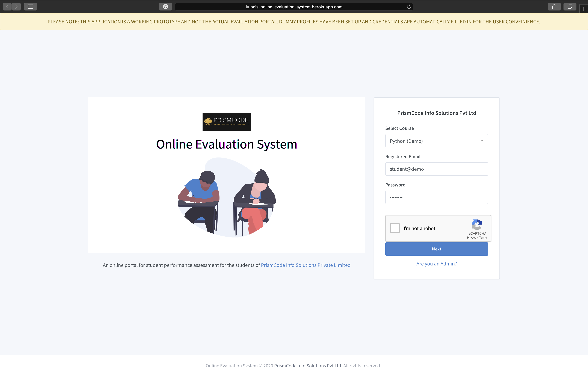Click the browser forward navigation arrow
The image size is (588, 367).
pyautogui.click(x=16, y=7)
